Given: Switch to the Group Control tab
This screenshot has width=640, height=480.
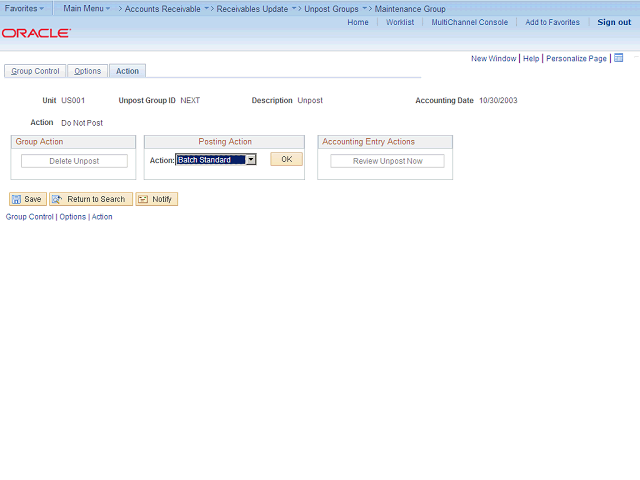Looking at the screenshot, I should click(35, 71).
